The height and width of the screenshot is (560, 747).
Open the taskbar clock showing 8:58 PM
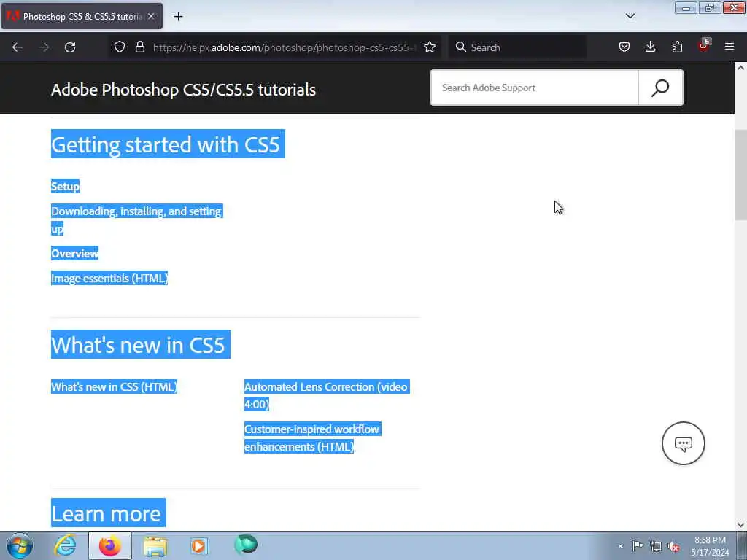coord(710,546)
